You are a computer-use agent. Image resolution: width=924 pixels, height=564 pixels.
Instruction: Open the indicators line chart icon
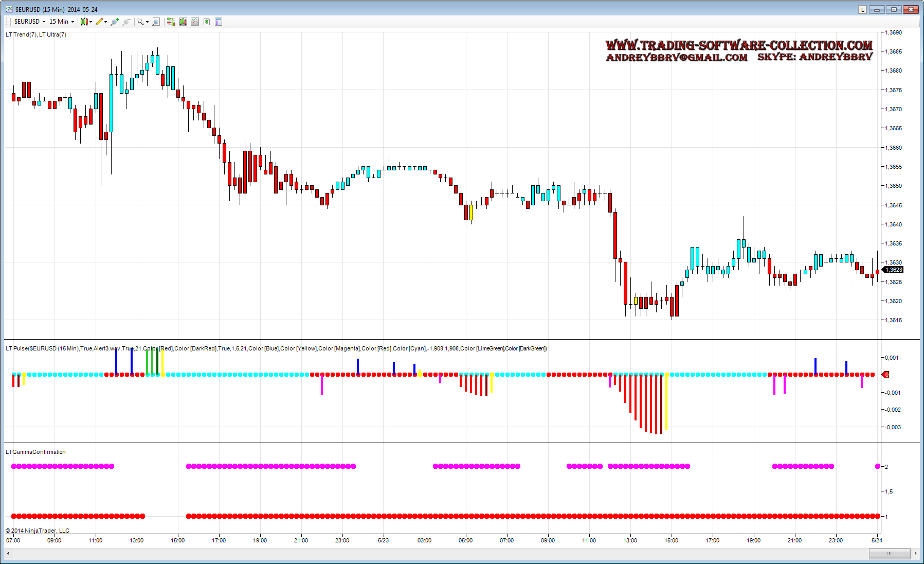[195, 22]
